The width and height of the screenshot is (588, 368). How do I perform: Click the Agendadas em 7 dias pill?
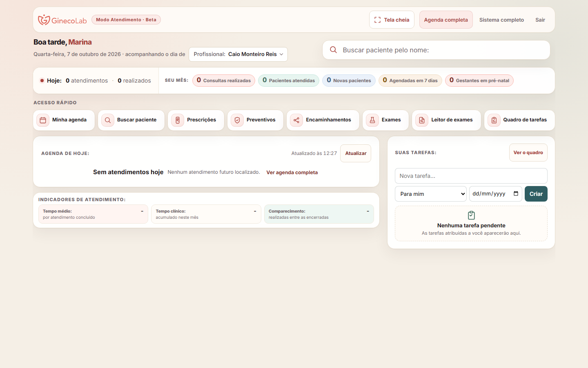tap(410, 81)
